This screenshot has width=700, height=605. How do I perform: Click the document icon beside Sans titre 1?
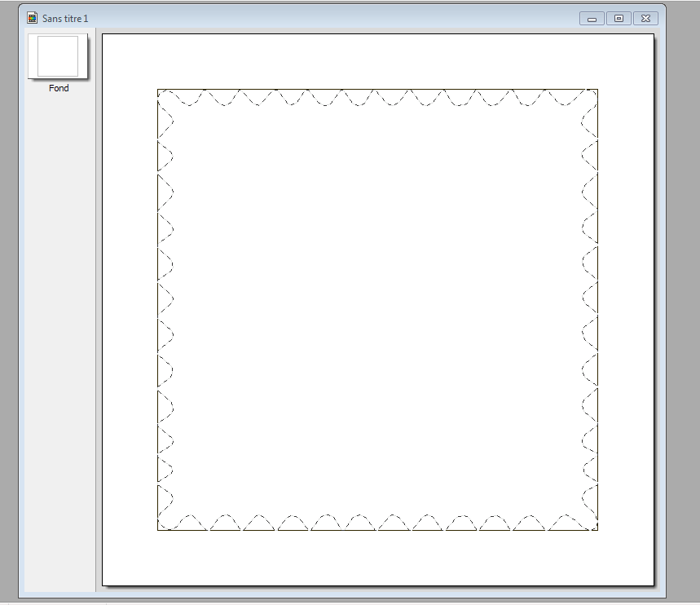pyautogui.click(x=32, y=18)
